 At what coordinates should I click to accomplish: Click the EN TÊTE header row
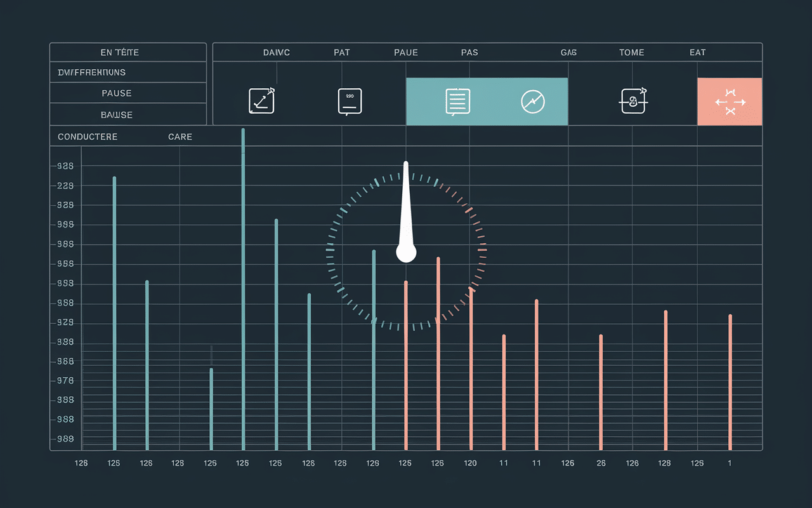[x=119, y=53]
